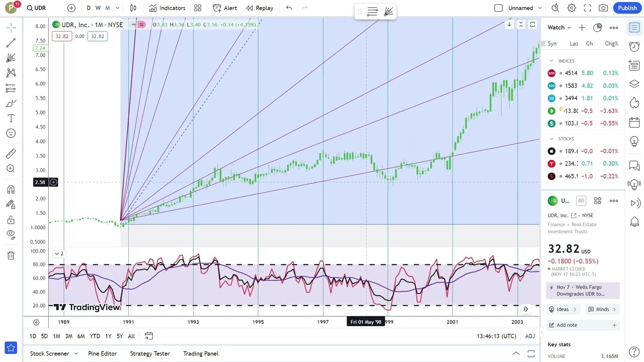Open the Trading Panel tab
Image resolution: width=644 pixels, height=362 pixels.
click(x=201, y=354)
